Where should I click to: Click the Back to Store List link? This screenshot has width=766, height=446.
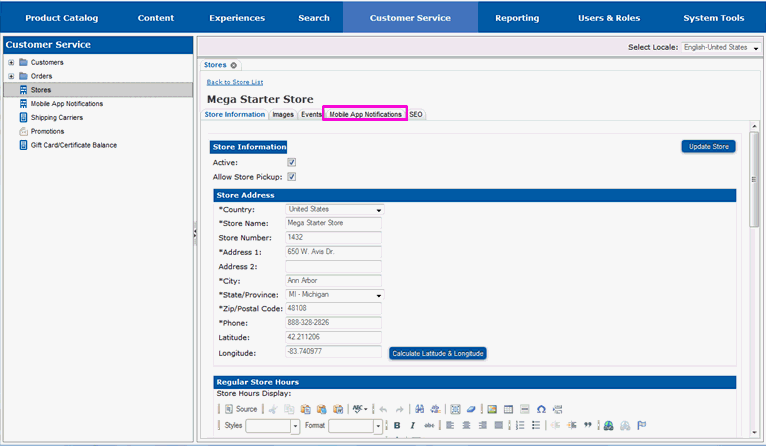235,82
